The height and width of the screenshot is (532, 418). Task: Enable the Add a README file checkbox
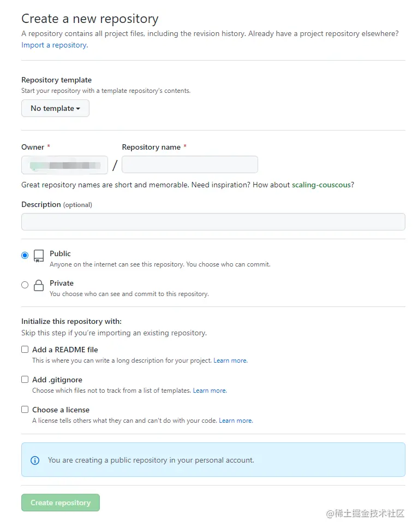[25, 350]
